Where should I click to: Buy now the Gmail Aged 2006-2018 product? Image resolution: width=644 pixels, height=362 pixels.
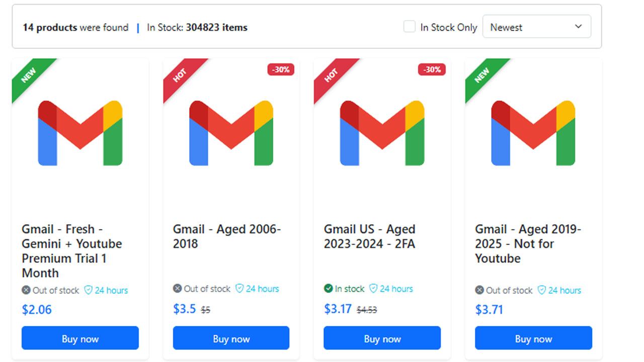[231, 338]
